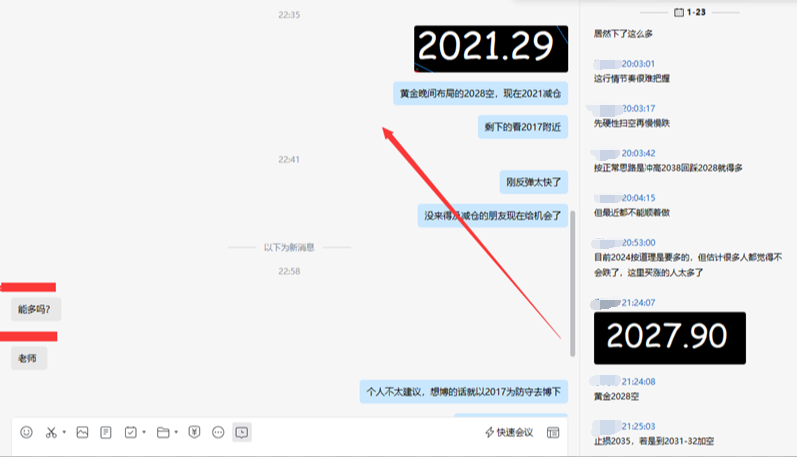Click the chat area vertical scrollbar
This screenshot has height=457, width=797.
pyautogui.click(x=572, y=283)
